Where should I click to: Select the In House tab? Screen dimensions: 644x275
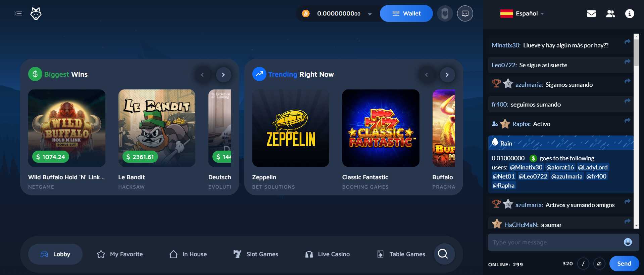click(x=188, y=254)
